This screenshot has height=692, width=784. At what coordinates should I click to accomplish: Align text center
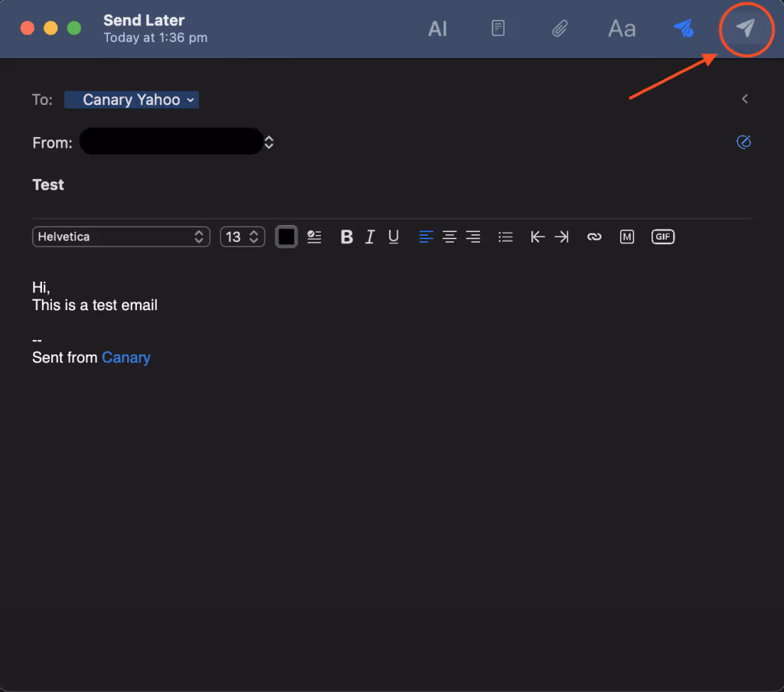coord(449,237)
